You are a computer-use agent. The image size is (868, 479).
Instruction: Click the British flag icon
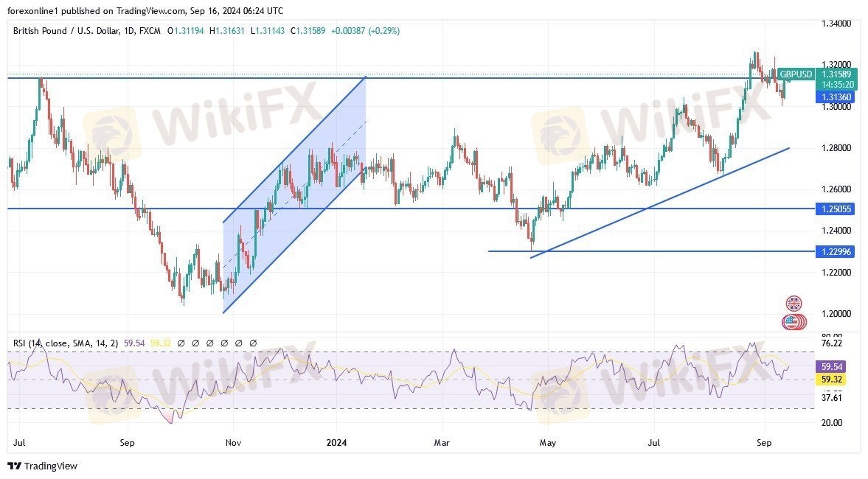794,303
